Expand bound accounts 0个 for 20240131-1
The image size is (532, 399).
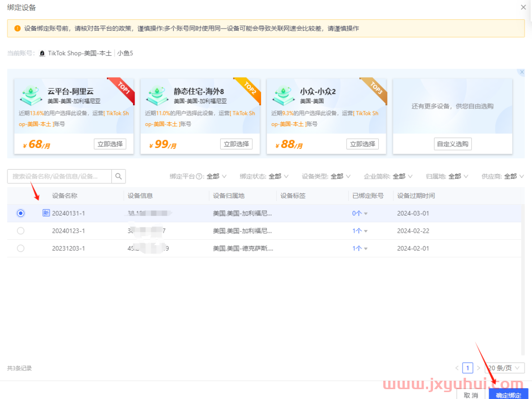[360, 213]
